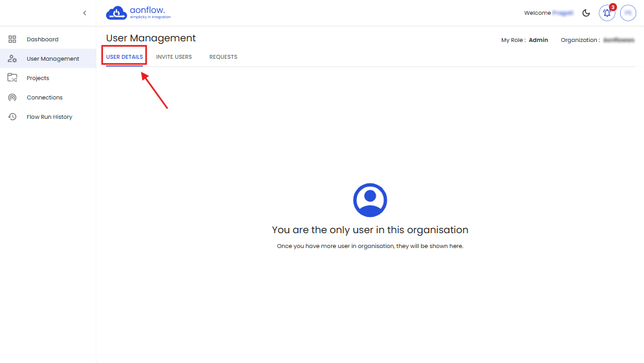The image size is (644, 363).
Task: Click the Admin role label
Action: [538, 40]
